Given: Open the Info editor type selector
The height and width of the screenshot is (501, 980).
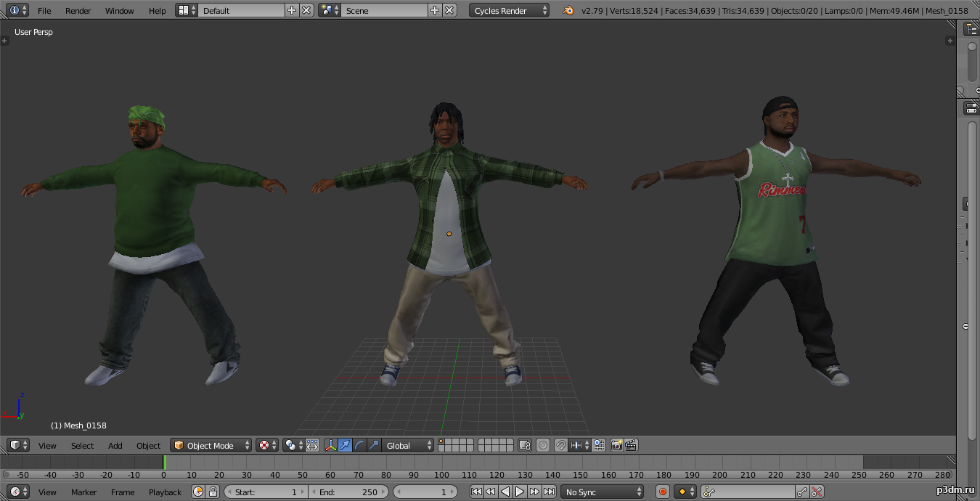Looking at the screenshot, I should 19,10.
